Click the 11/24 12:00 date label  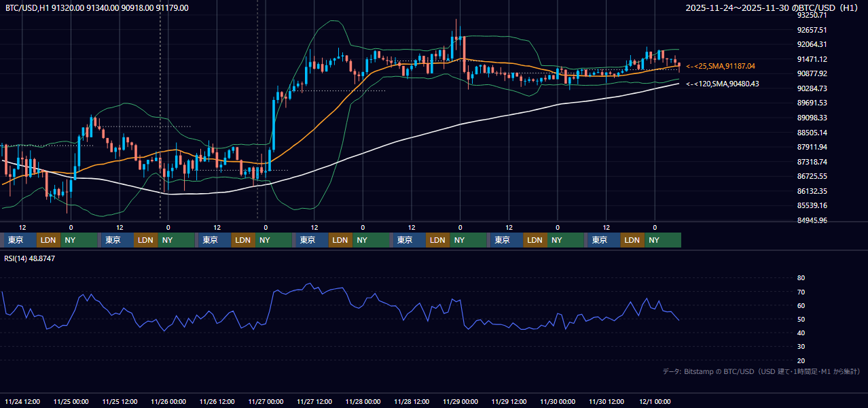pos(22,402)
